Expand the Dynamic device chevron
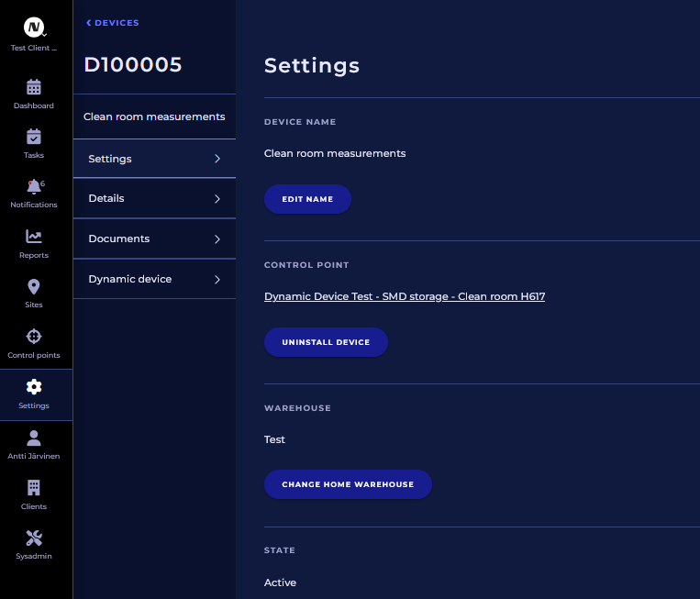700x599 pixels. [217, 280]
